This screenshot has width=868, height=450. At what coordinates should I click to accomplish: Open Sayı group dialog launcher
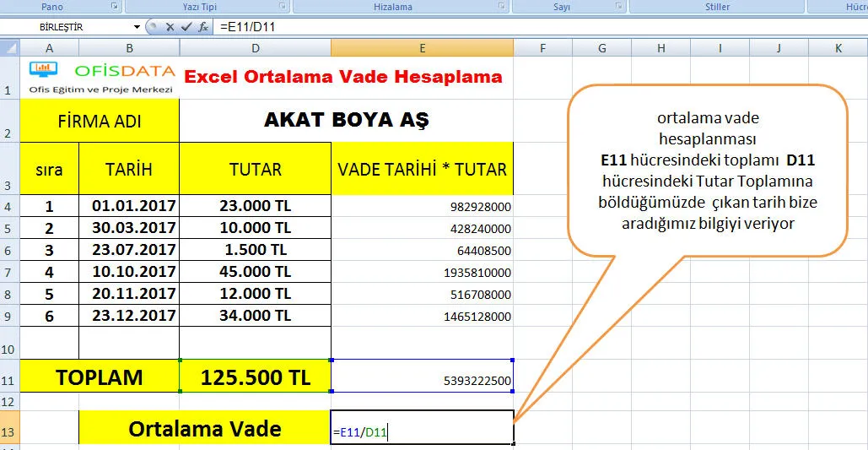coord(619,7)
